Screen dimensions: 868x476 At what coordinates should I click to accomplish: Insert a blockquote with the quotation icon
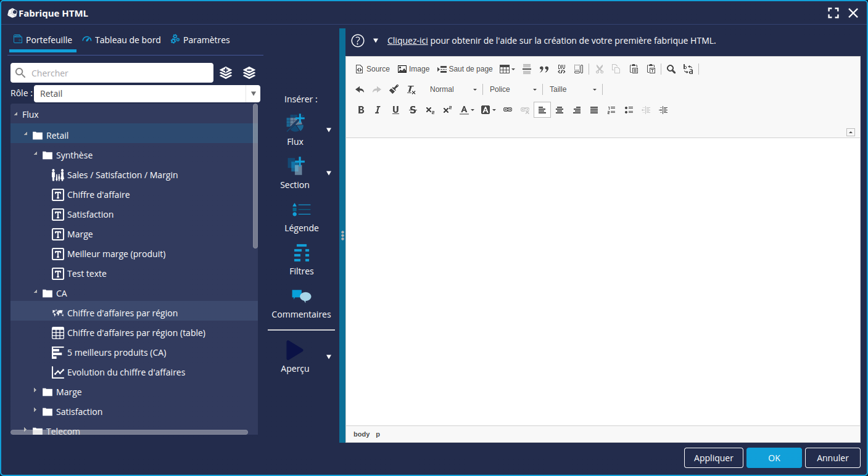tap(544, 69)
